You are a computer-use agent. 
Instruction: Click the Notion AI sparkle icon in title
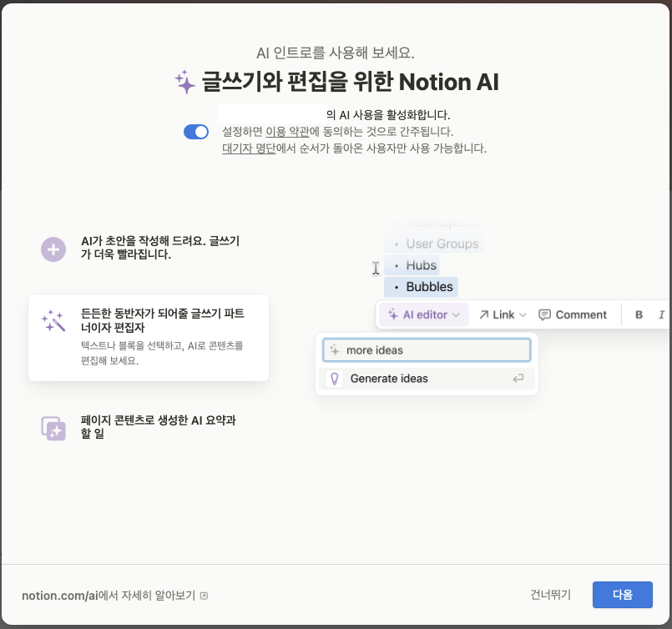[x=185, y=82]
